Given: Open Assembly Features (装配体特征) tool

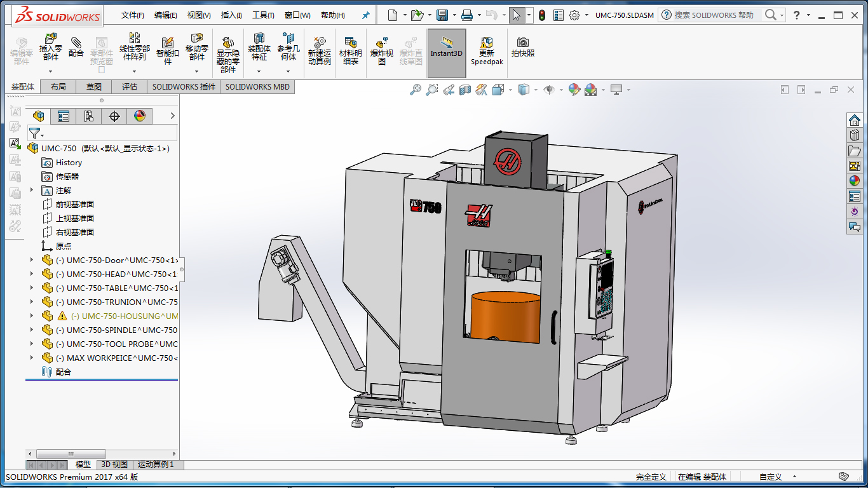Looking at the screenshot, I should [x=259, y=47].
